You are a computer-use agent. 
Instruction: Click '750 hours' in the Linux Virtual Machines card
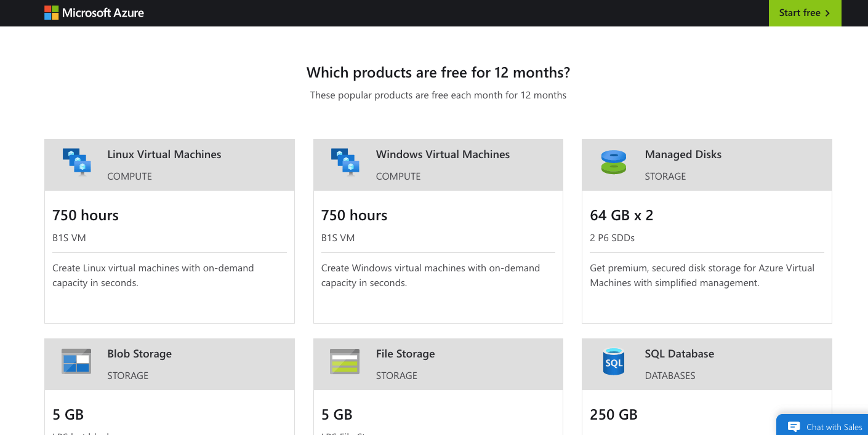[86, 215]
